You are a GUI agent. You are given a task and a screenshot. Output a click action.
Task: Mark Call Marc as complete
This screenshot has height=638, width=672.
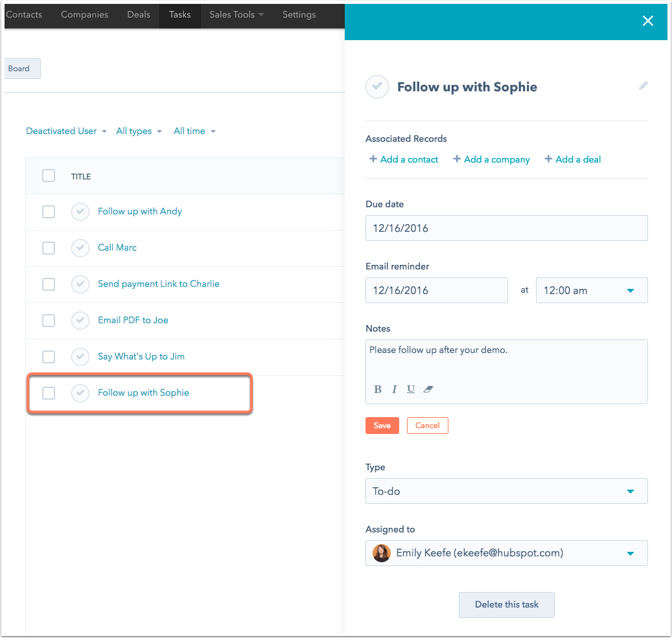80,247
